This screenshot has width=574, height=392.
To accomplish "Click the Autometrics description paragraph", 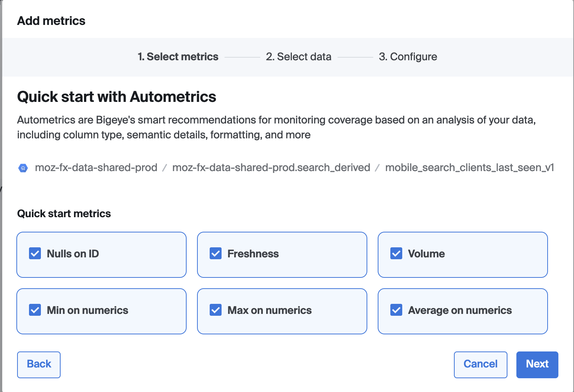I will [276, 127].
